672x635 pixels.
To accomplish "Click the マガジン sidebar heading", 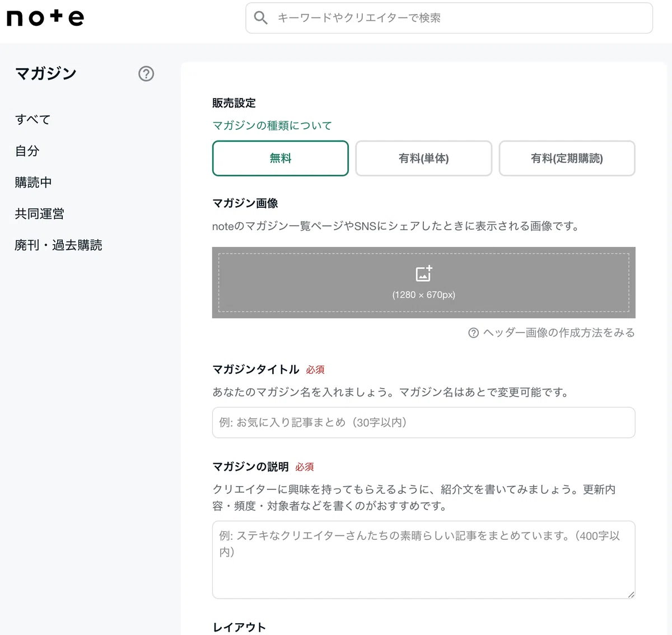I will click(x=46, y=73).
